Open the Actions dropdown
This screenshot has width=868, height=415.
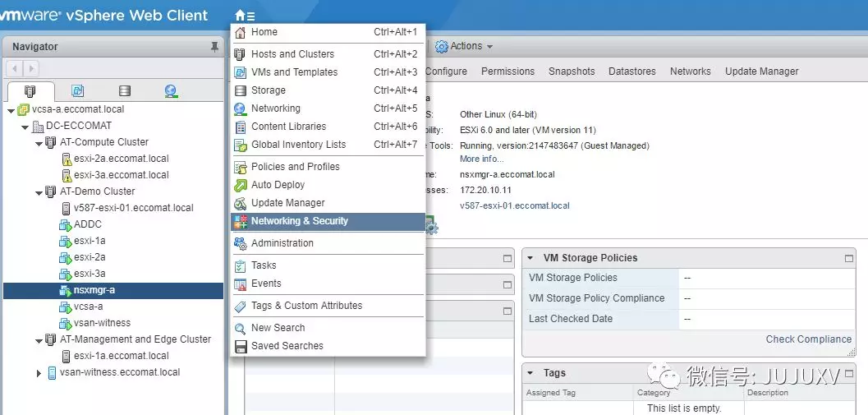click(x=464, y=47)
